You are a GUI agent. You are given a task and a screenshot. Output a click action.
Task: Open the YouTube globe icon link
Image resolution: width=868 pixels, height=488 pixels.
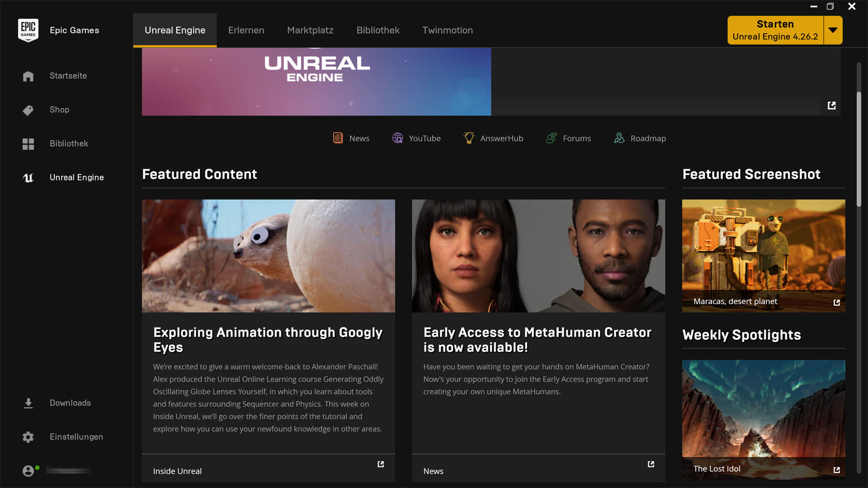tap(397, 138)
